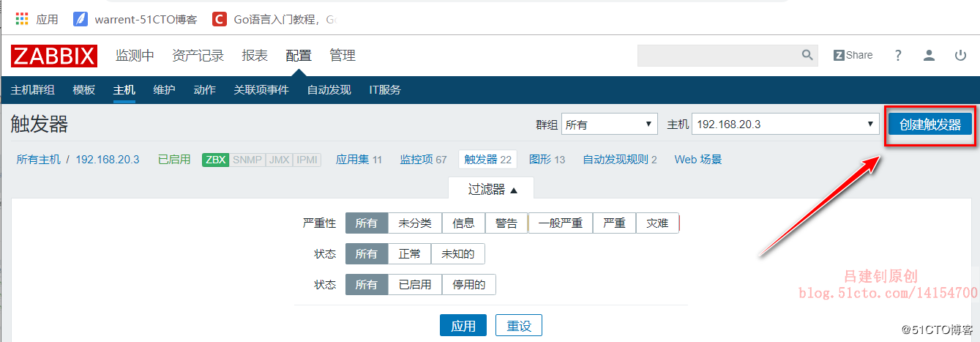The width and height of the screenshot is (980, 342).
Task: Select 停用的 status option
Action: (x=469, y=285)
